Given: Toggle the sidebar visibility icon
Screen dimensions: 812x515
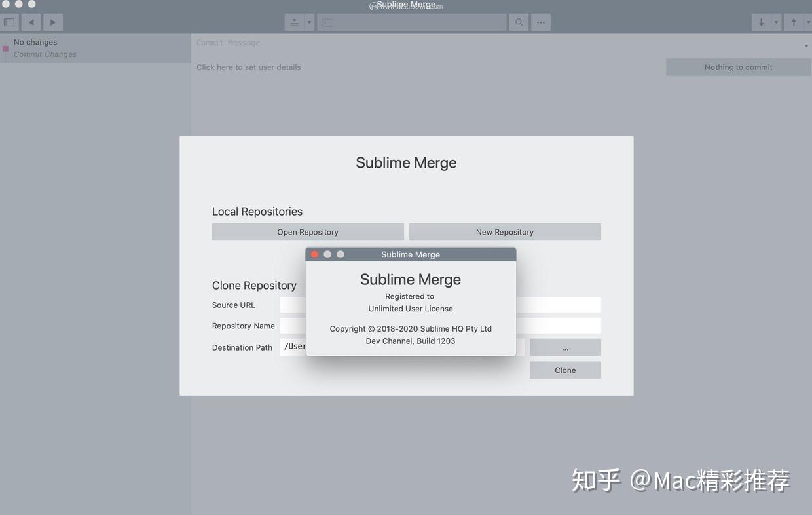Looking at the screenshot, I should point(9,22).
